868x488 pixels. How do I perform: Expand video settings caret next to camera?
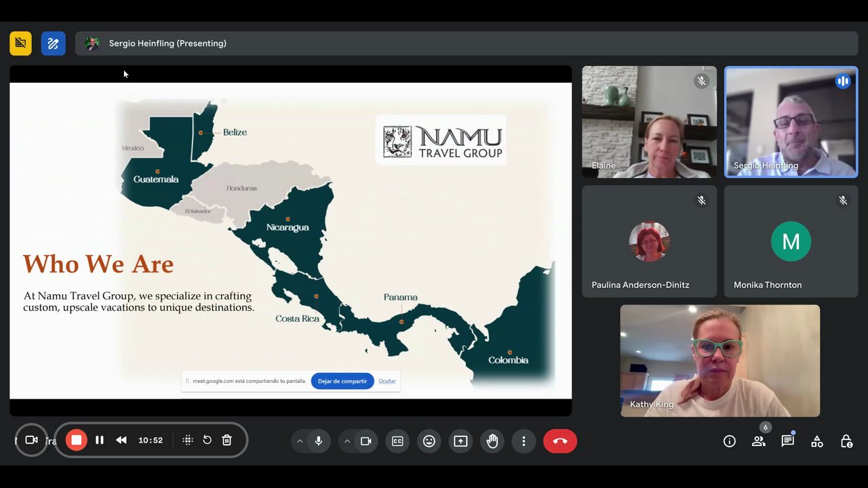tap(347, 441)
